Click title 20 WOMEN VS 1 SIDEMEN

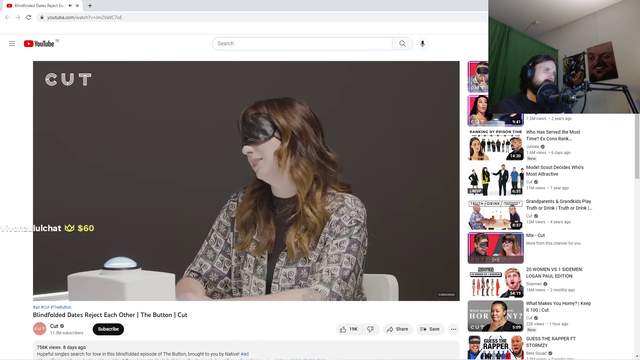tap(554, 273)
